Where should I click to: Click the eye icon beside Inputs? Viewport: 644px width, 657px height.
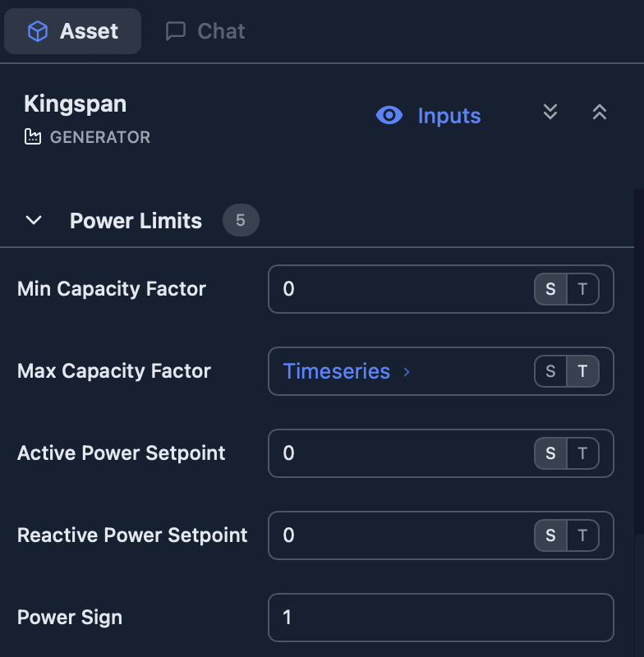(389, 116)
